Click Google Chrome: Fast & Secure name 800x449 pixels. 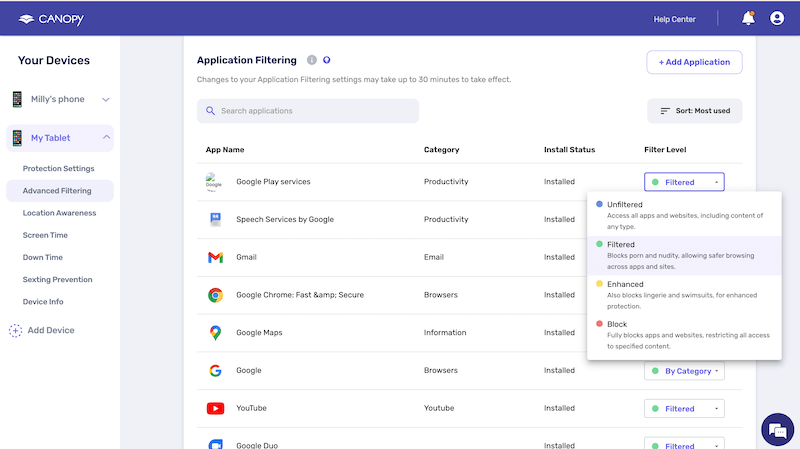pyautogui.click(x=300, y=295)
